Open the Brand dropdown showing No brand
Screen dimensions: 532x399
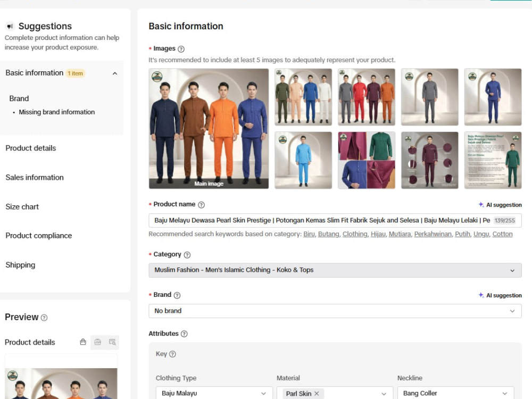pos(335,311)
